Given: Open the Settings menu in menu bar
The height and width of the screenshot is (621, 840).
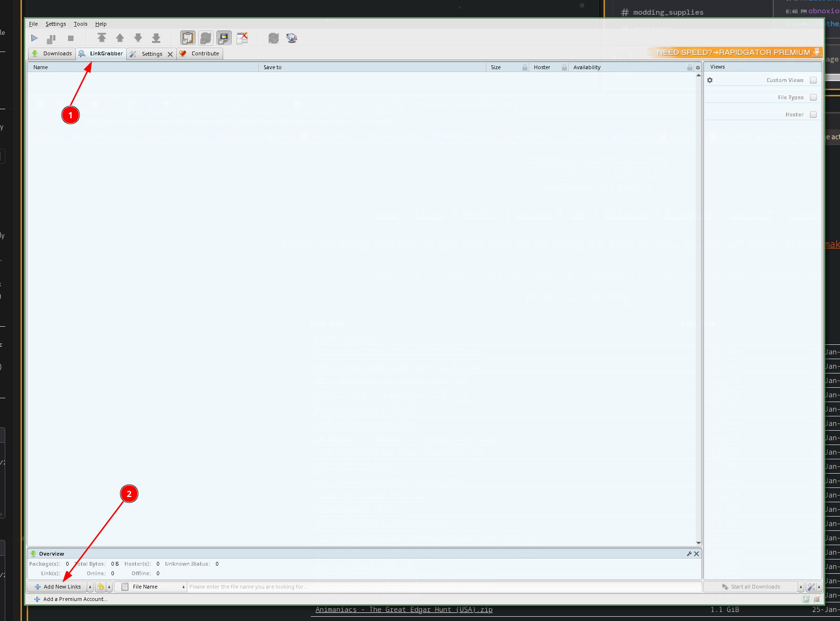Looking at the screenshot, I should tap(56, 24).
